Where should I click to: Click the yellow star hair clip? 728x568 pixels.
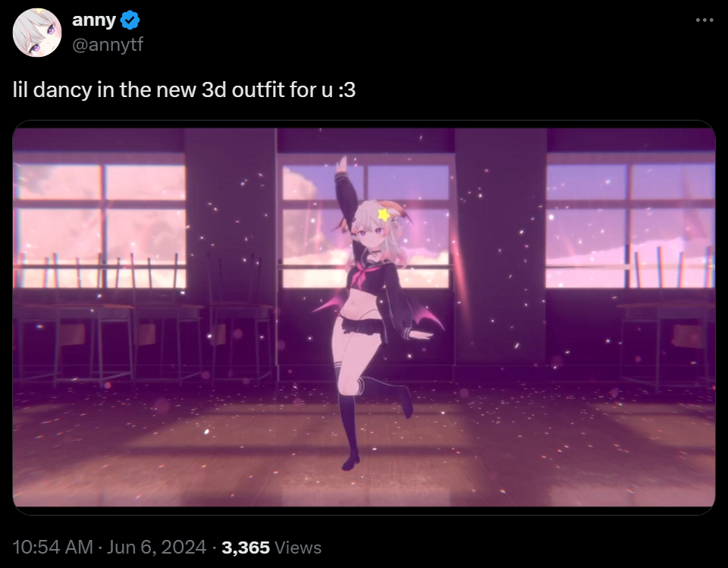coord(384,215)
